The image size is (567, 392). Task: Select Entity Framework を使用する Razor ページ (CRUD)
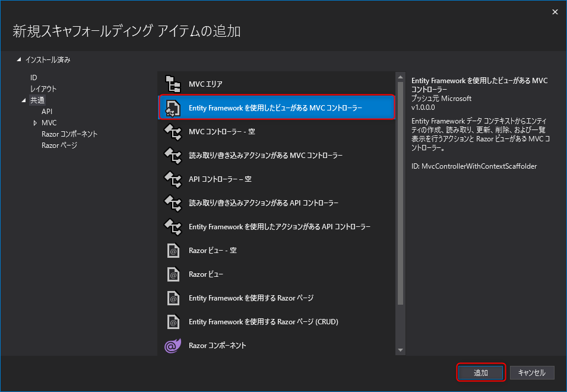coord(263,322)
